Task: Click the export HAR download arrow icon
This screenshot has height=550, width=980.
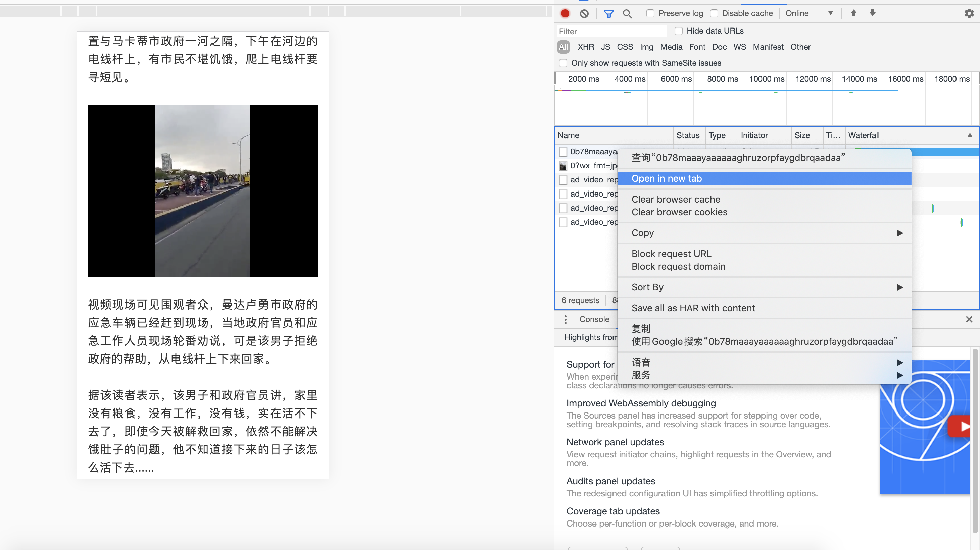Action: pos(872,14)
